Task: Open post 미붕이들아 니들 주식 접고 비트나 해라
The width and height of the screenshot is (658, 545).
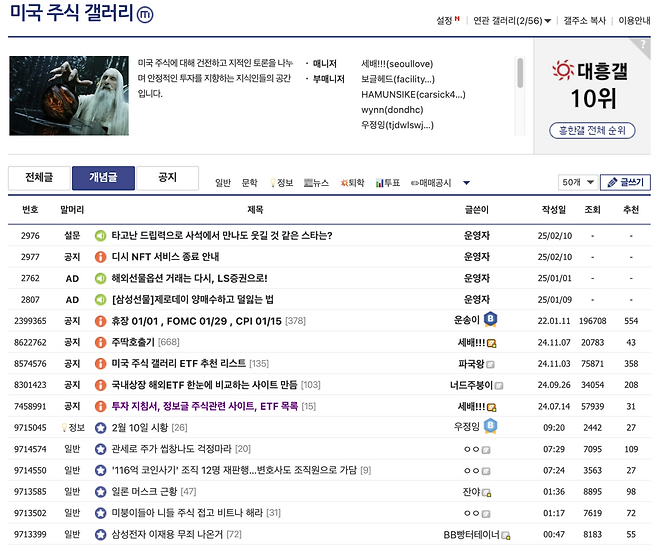Action: click(187, 513)
